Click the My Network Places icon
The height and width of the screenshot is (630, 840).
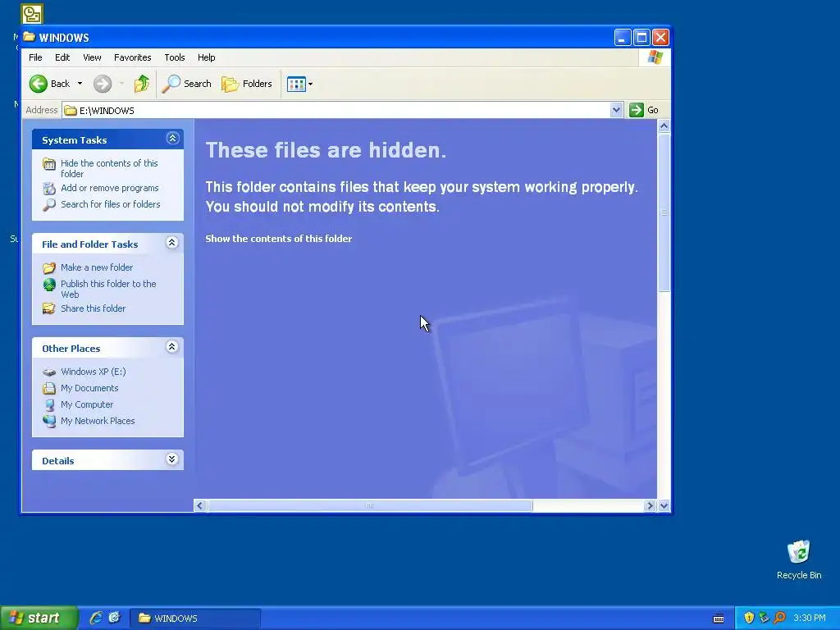pyautogui.click(x=48, y=421)
